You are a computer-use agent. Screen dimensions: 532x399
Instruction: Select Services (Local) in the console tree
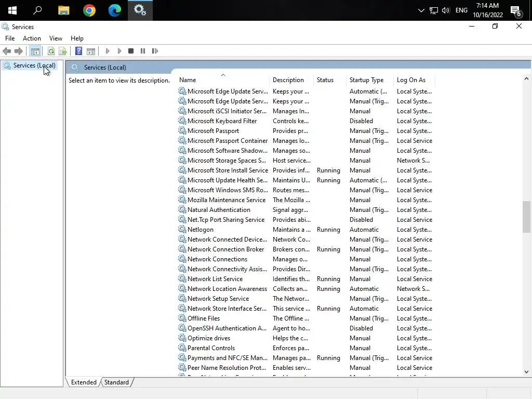coord(34,65)
